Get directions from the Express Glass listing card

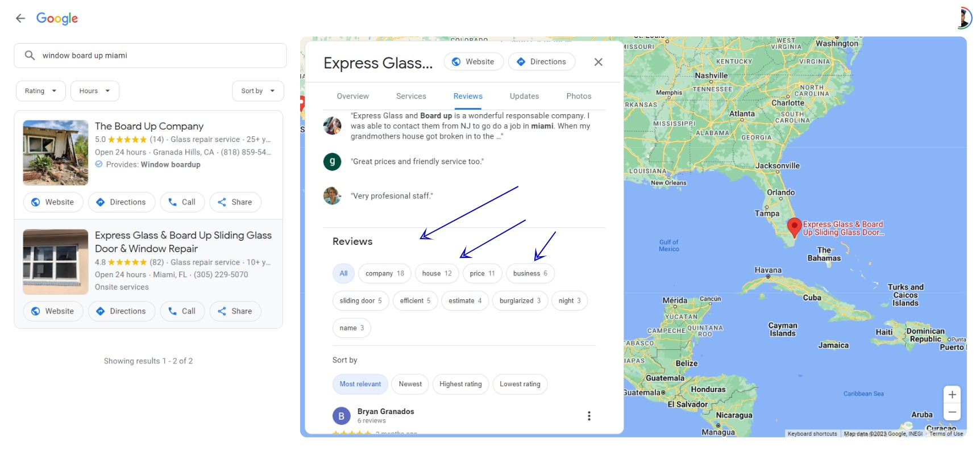[122, 311]
